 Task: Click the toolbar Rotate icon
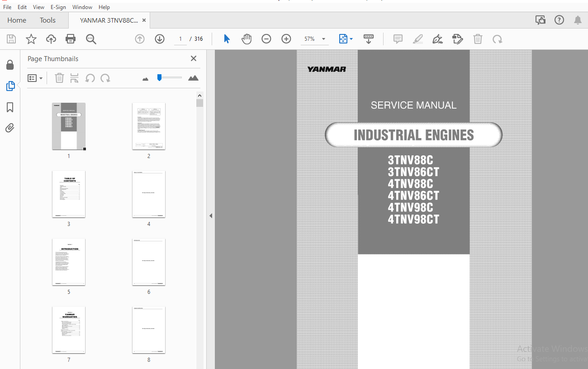[498, 39]
